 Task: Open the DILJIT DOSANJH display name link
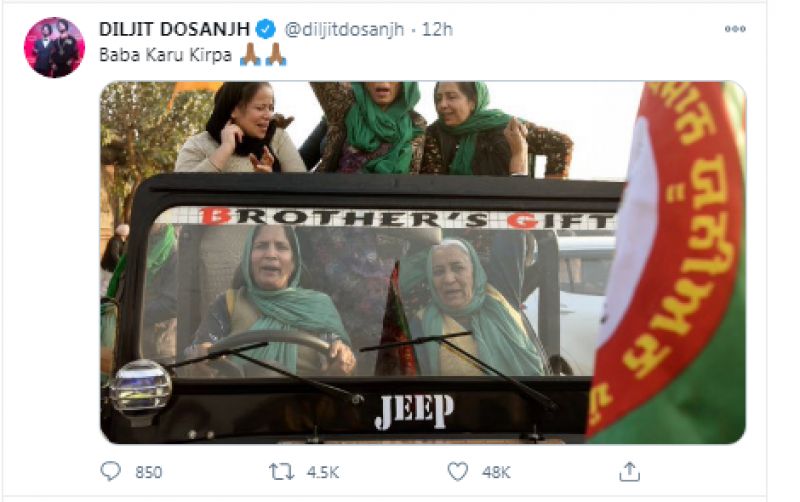pos(174,29)
